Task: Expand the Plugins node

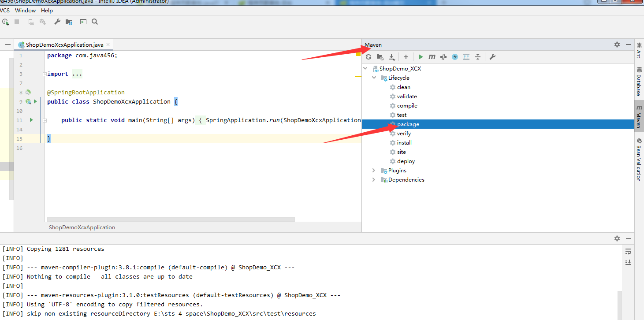Action: 374,171
